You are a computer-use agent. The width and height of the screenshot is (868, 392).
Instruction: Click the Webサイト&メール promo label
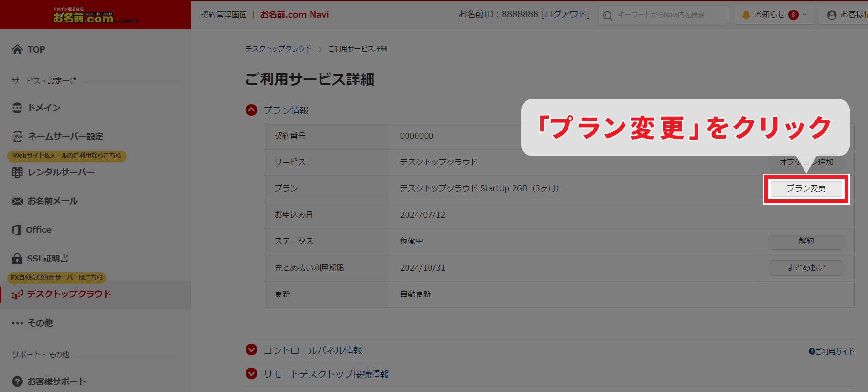click(67, 156)
